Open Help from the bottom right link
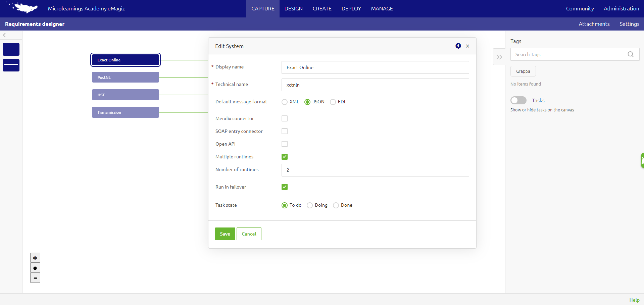The image size is (644, 305). (634, 300)
